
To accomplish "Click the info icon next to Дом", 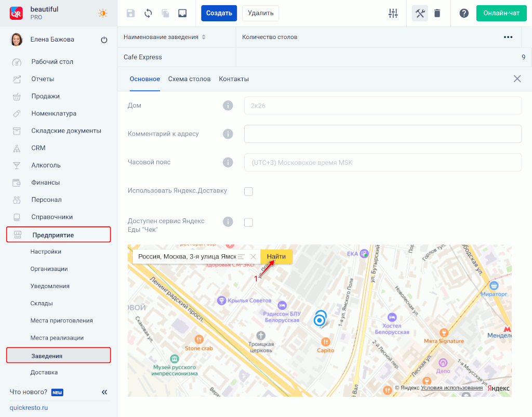I will (x=228, y=106).
